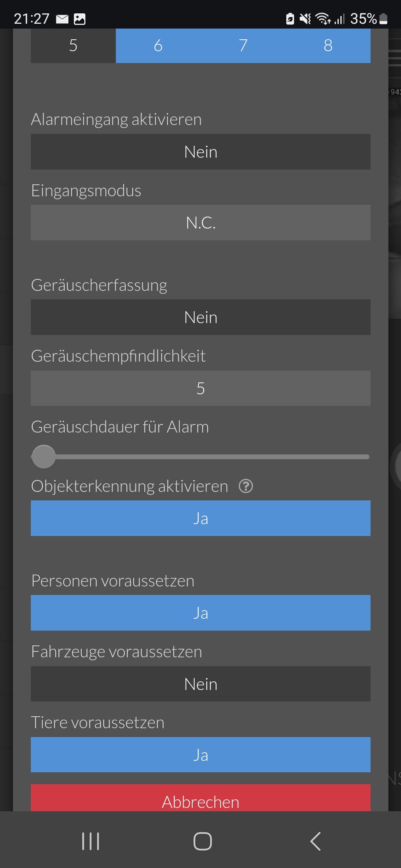Screen dimensions: 401x868
Task: Enable Fahrzeuge voraussetzen toggle
Action: coord(200,684)
